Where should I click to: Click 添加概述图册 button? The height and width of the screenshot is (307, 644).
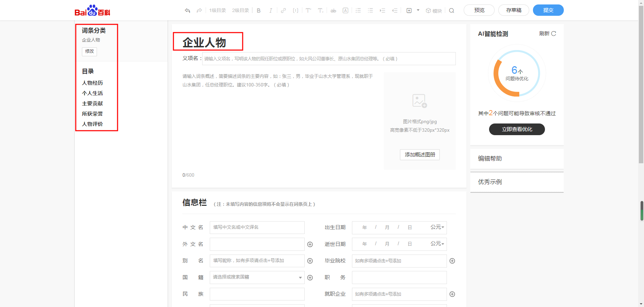coord(420,155)
